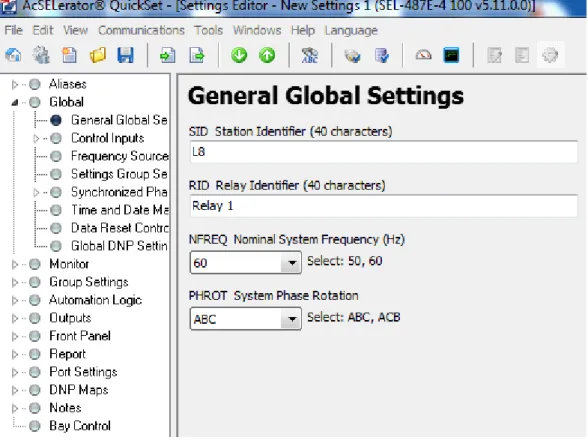The image size is (588, 440).
Task: Select General Global Settings tree item
Action: [x=119, y=120]
